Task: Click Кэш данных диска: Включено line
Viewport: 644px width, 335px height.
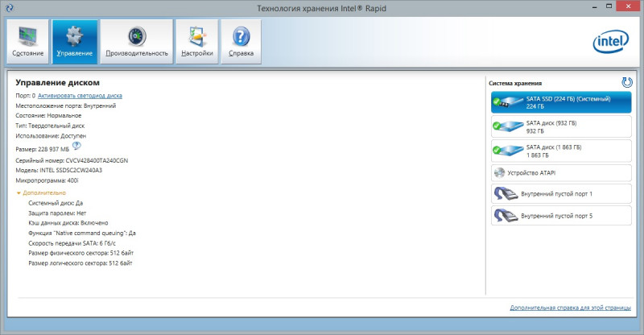Action: click(x=68, y=223)
